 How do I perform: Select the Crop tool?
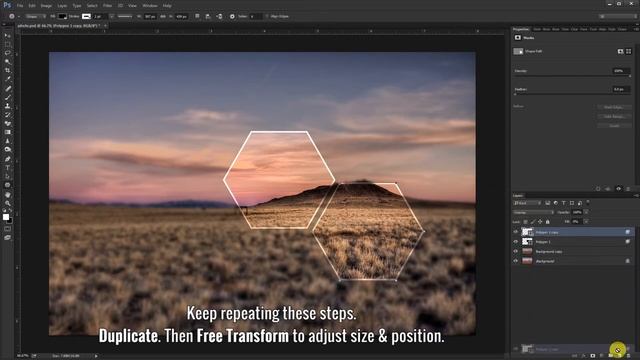point(7,71)
